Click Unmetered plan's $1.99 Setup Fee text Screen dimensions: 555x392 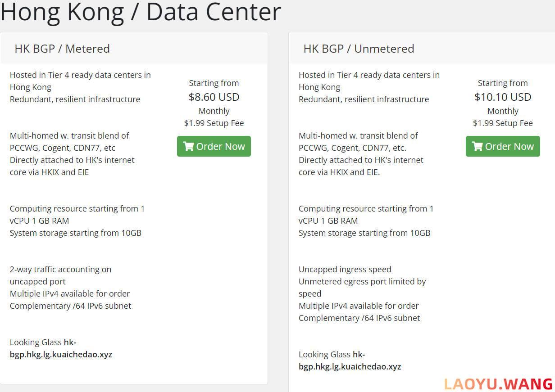click(x=503, y=123)
